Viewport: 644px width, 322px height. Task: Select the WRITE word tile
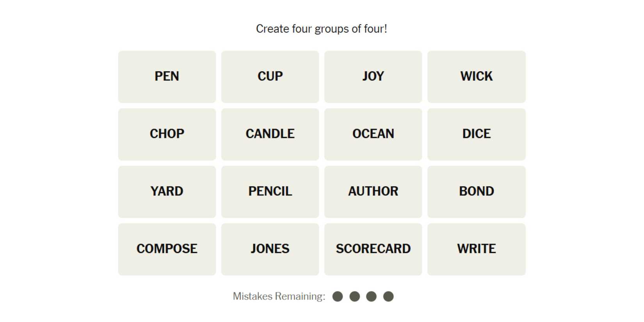click(x=476, y=249)
